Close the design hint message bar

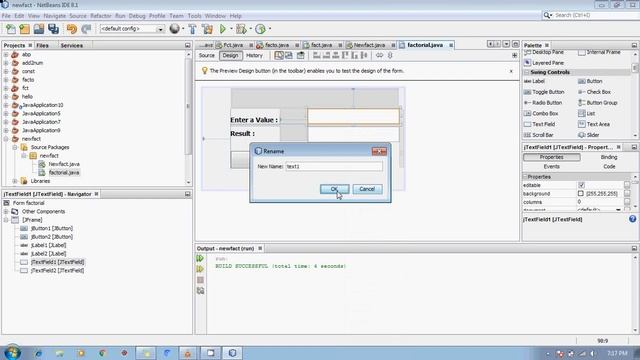point(511,71)
